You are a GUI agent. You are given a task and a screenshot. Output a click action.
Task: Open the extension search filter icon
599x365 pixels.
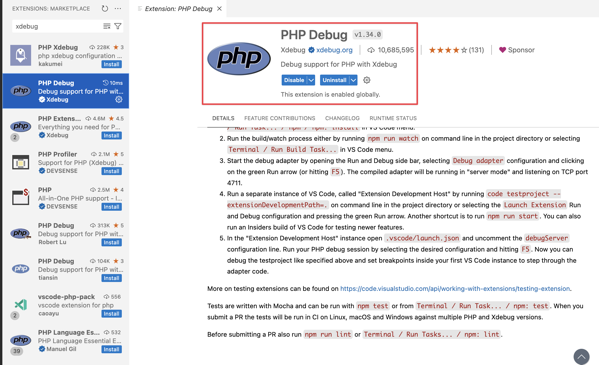(x=118, y=26)
